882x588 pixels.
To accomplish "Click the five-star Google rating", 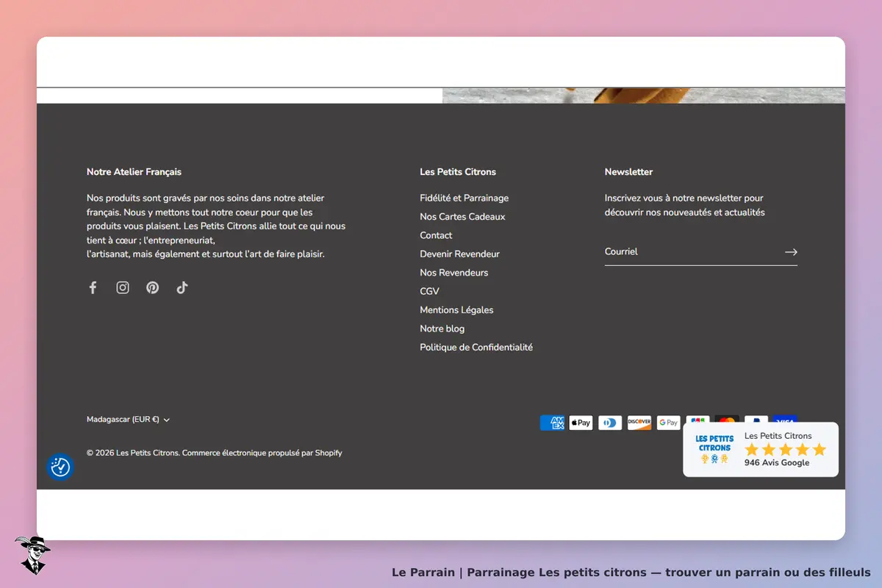I will (786, 449).
